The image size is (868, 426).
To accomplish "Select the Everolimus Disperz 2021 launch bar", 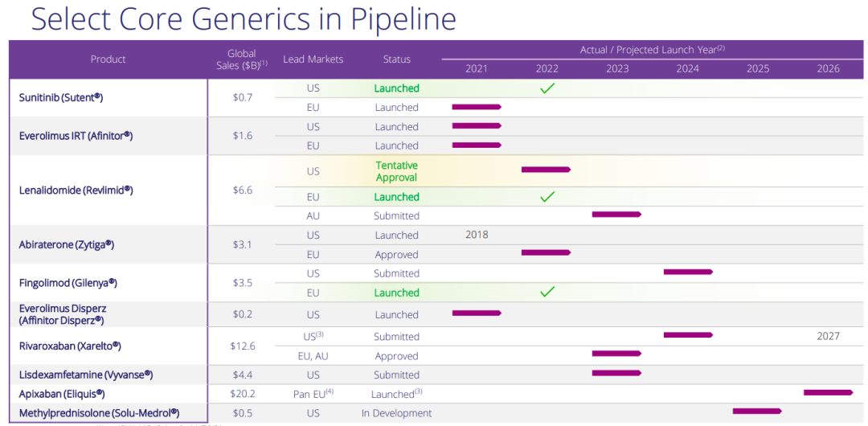I will (477, 313).
